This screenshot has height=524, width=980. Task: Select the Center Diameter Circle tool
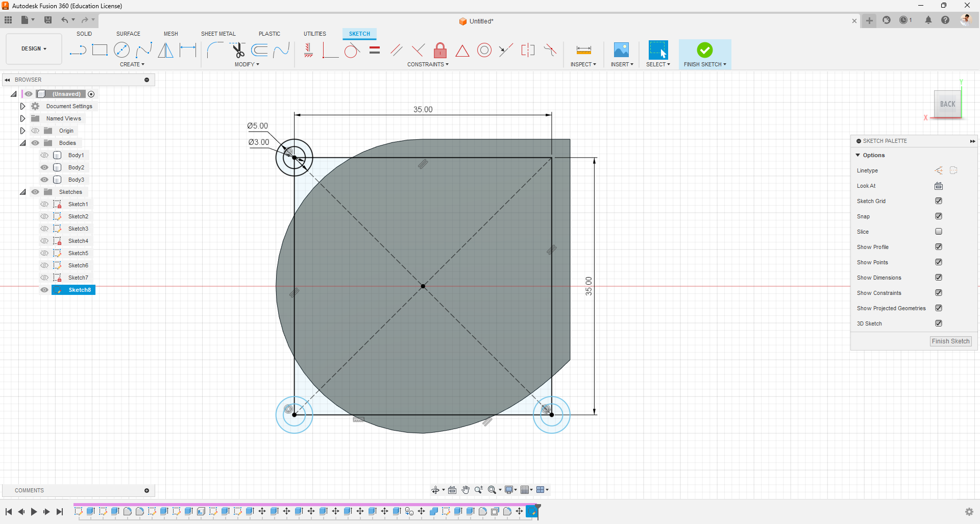121,50
